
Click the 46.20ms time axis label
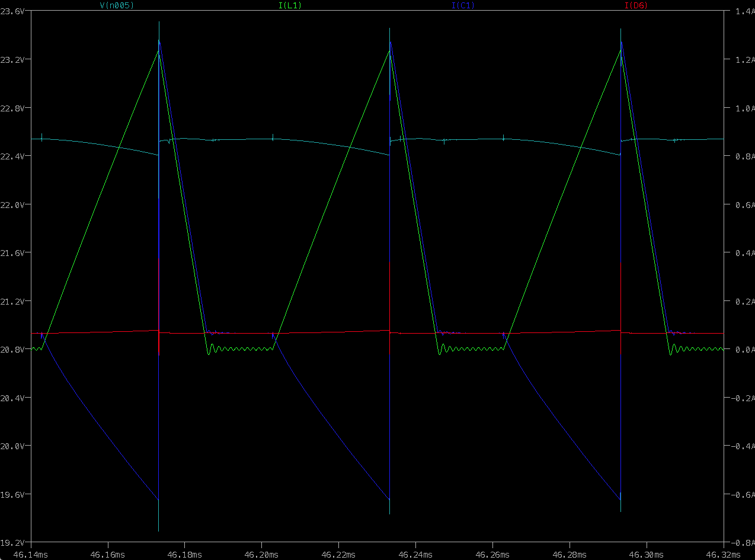[262, 554]
